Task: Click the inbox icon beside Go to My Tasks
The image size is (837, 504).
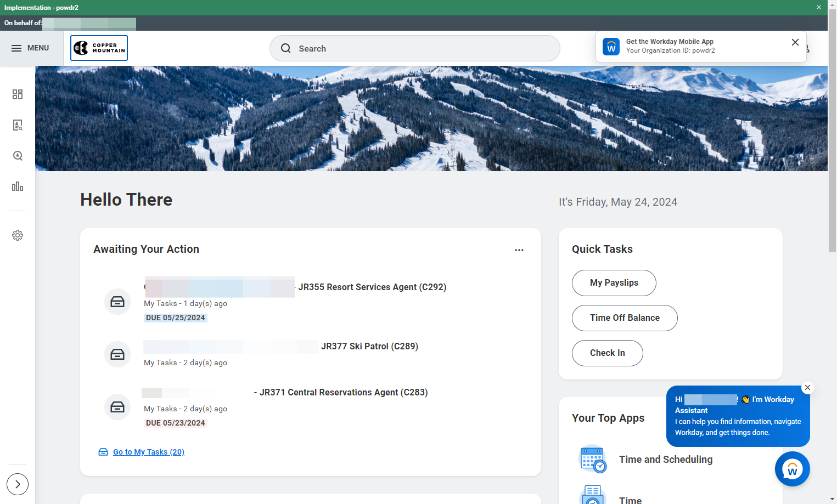Action: pyautogui.click(x=103, y=452)
